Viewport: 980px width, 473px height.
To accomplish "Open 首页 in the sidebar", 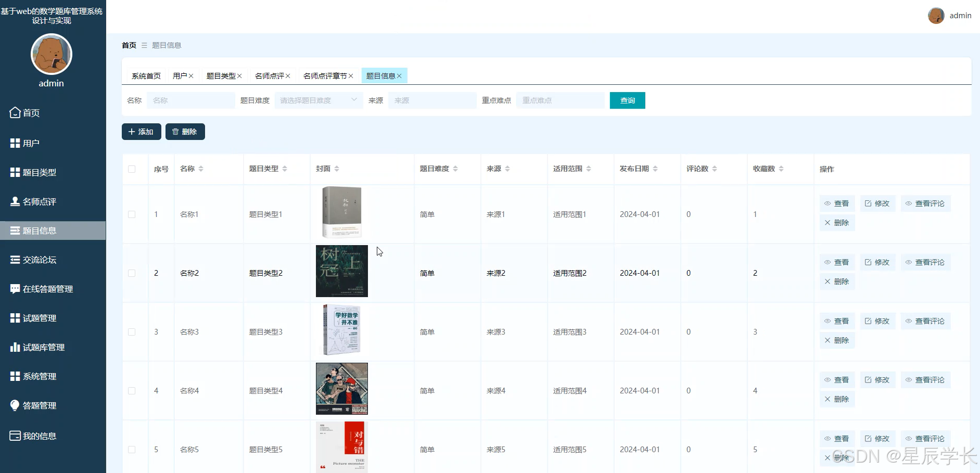I will (53, 113).
